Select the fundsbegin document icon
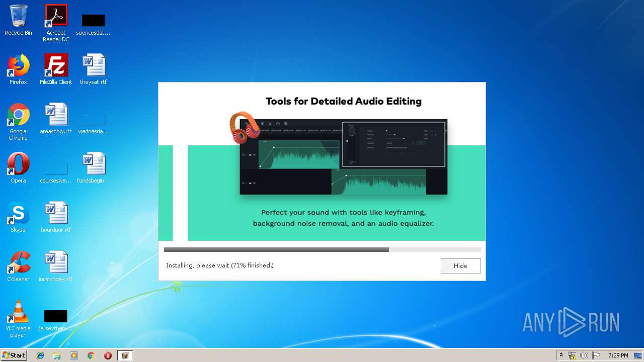Viewport: 644px width, 362px height. pos(93,168)
